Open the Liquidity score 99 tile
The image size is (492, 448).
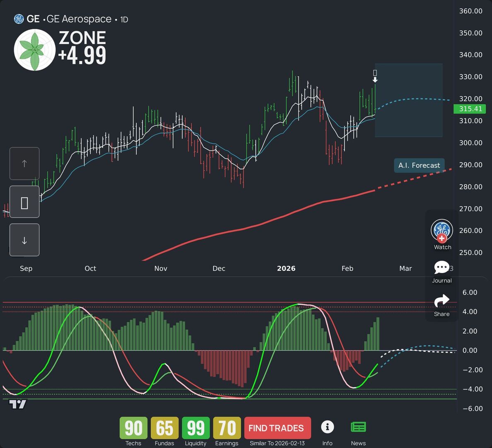196,428
